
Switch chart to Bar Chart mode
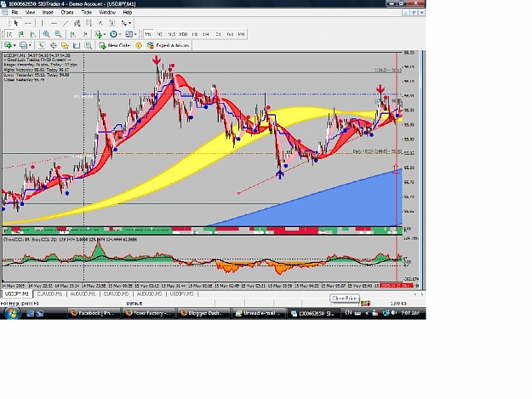click(x=9, y=34)
